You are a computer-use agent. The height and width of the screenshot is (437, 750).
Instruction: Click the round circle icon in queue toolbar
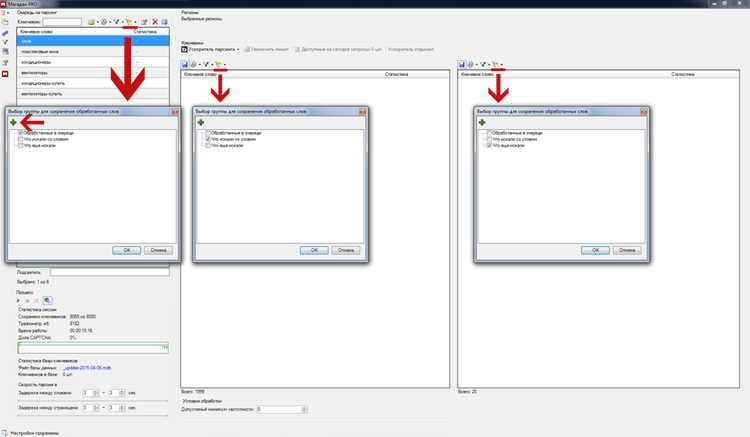coord(104,22)
